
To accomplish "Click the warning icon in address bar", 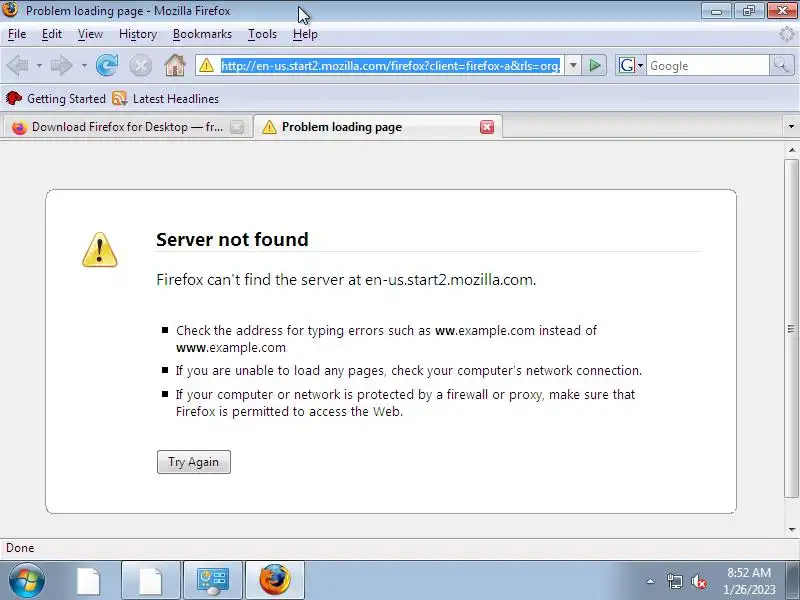I will pyautogui.click(x=207, y=65).
